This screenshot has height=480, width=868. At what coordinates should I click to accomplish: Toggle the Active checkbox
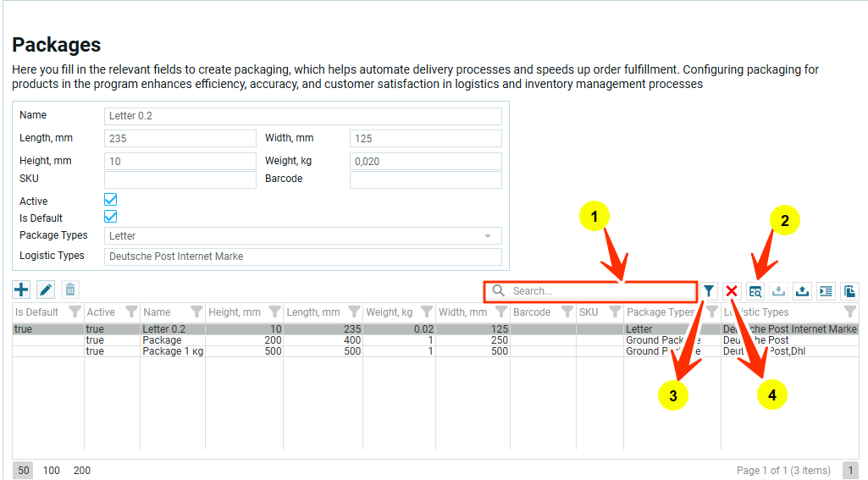point(110,201)
